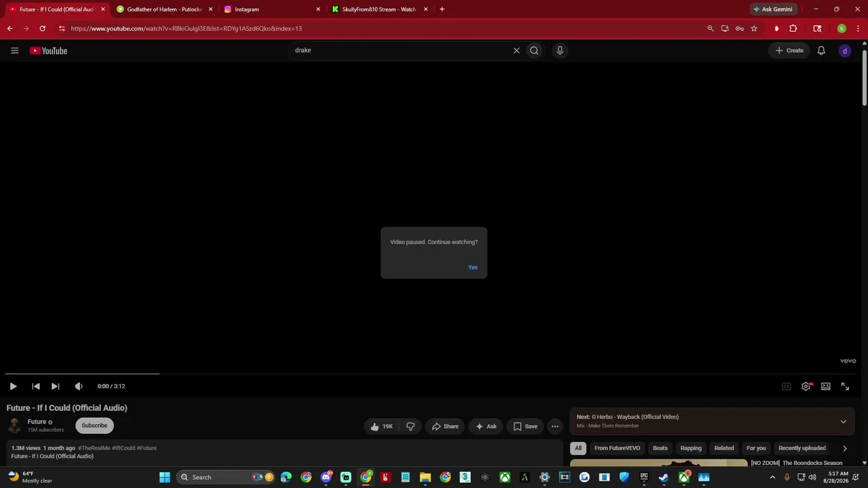Skip to the next video

56,386
